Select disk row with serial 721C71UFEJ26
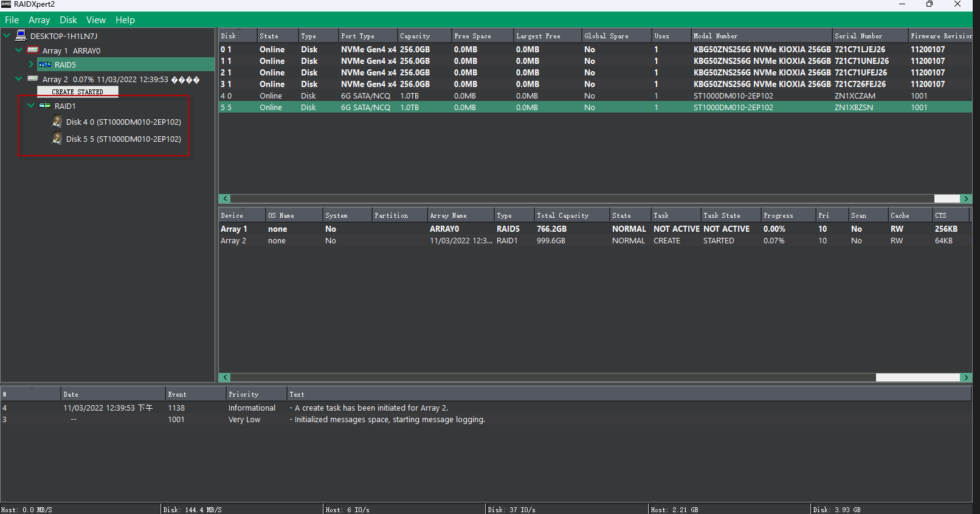This screenshot has width=980, height=514. click(595, 72)
